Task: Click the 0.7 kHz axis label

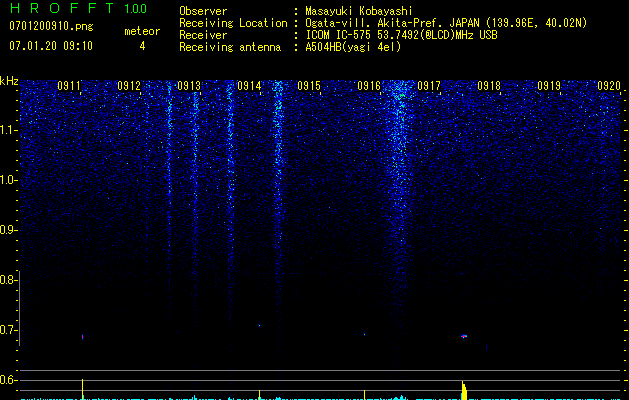Action: tap(8, 330)
